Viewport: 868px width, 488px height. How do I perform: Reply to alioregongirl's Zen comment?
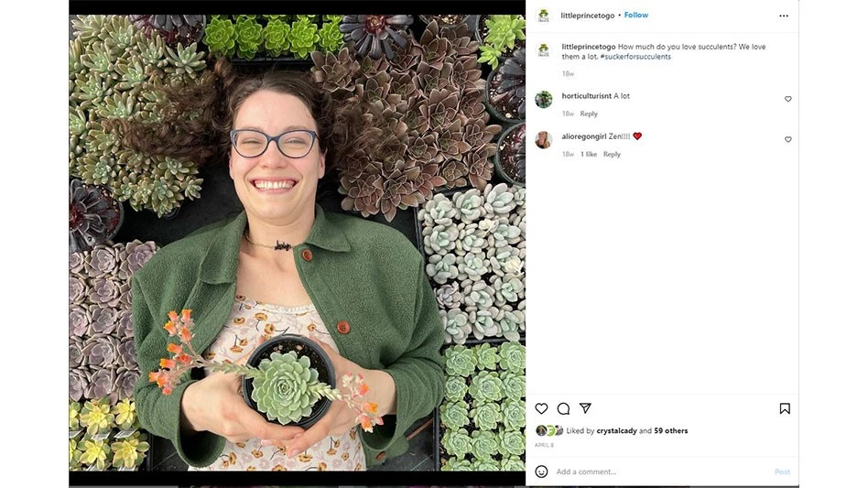coord(612,155)
